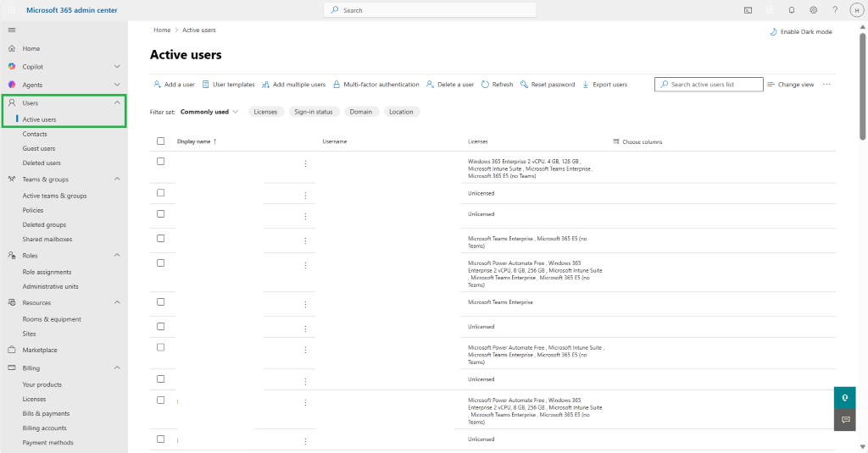Viewport: 868px width, 453px height.
Task: Check the third Unlicensed user row
Action: [x=160, y=326]
